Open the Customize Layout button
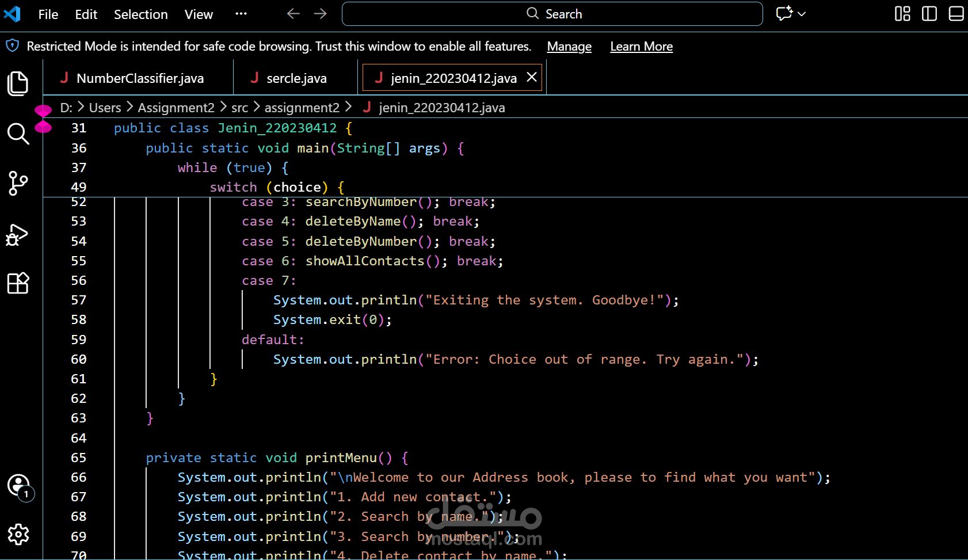This screenshot has width=968, height=560. click(x=902, y=14)
